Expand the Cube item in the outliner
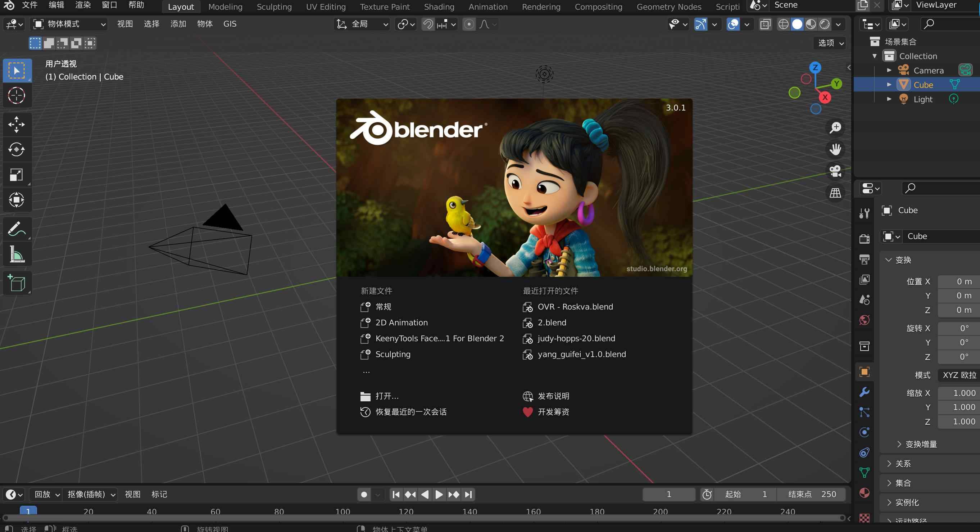This screenshot has height=532, width=980. (x=889, y=85)
